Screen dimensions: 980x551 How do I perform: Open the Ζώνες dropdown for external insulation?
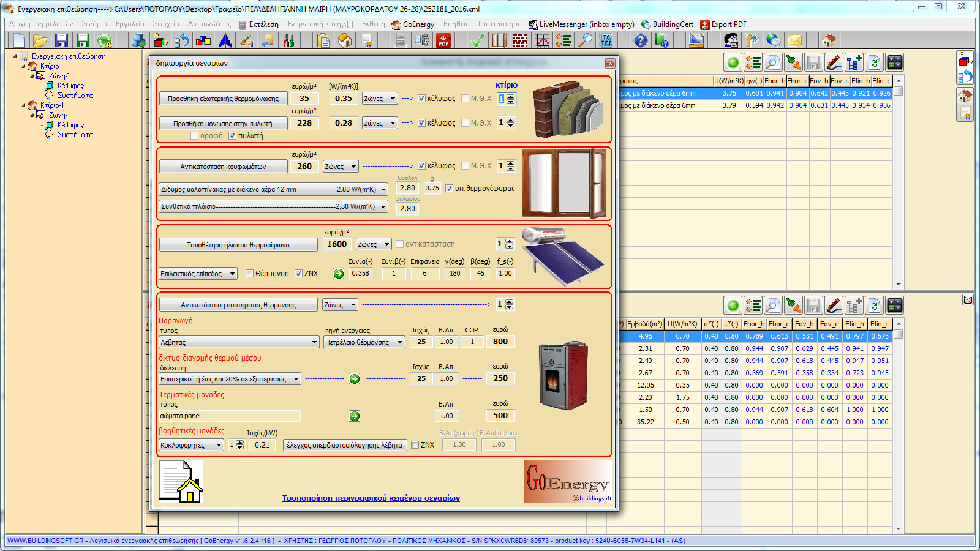[380, 99]
